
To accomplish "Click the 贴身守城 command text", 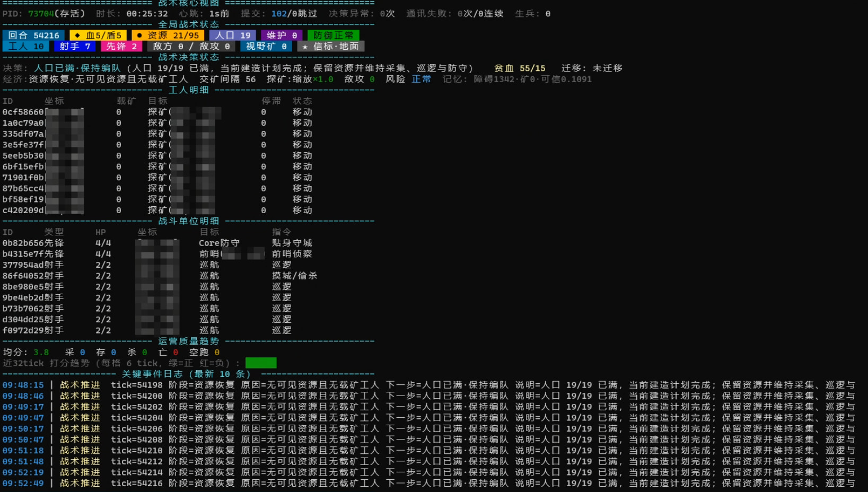I will coord(292,243).
